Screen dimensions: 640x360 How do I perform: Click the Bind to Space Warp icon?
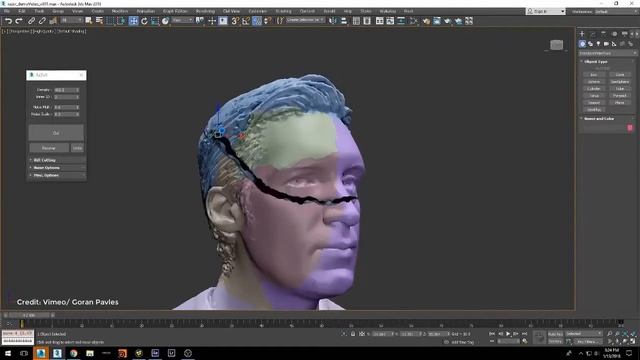[x=53, y=21]
